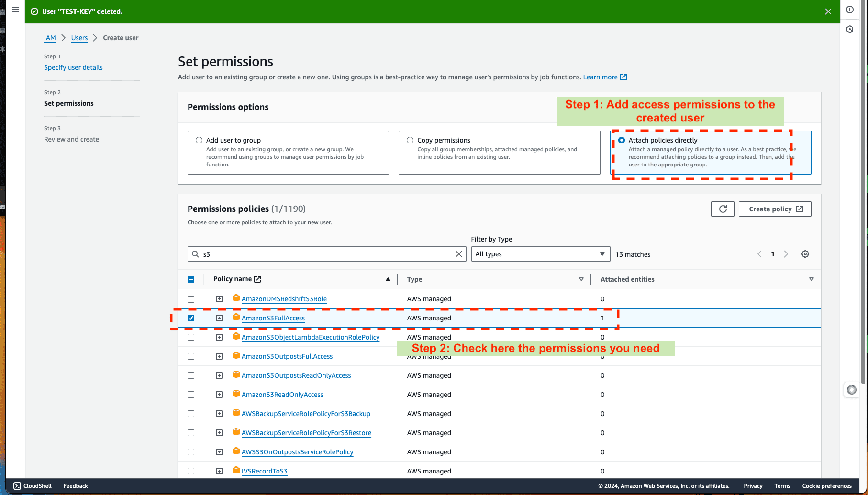This screenshot has height=495, width=868.
Task: Open the hexagon settings icon below info
Action: click(850, 29)
